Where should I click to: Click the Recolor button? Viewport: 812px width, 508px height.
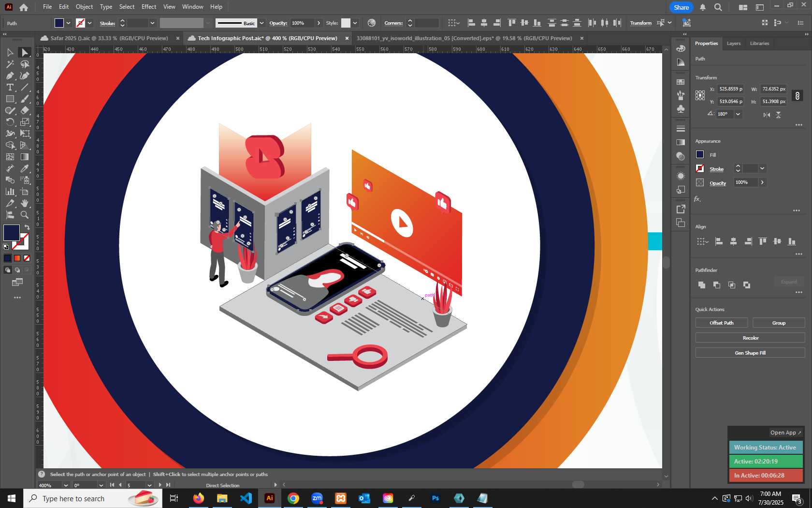click(750, 338)
